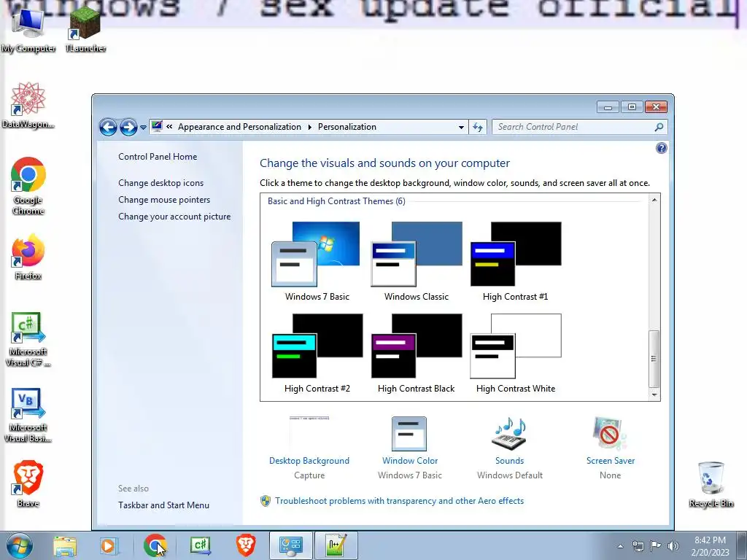Open the Window Color icon
Viewport: 747px width, 560px height.
(x=409, y=433)
